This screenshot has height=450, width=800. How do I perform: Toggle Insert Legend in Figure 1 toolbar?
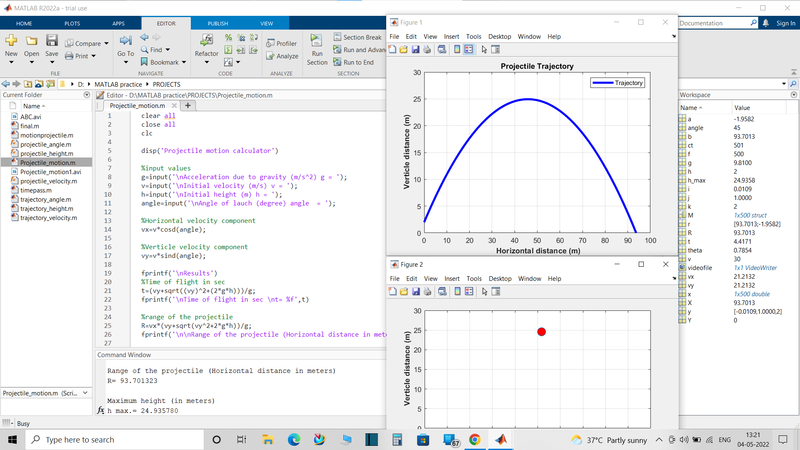[468, 49]
